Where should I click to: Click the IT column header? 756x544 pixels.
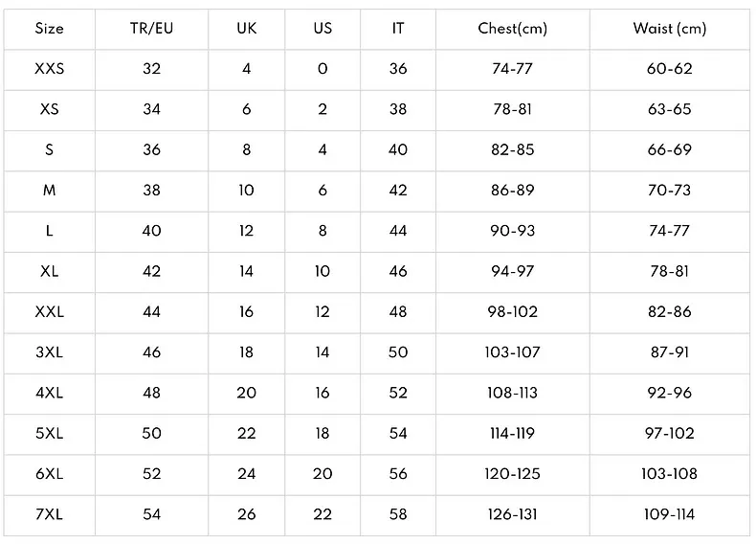tap(398, 29)
